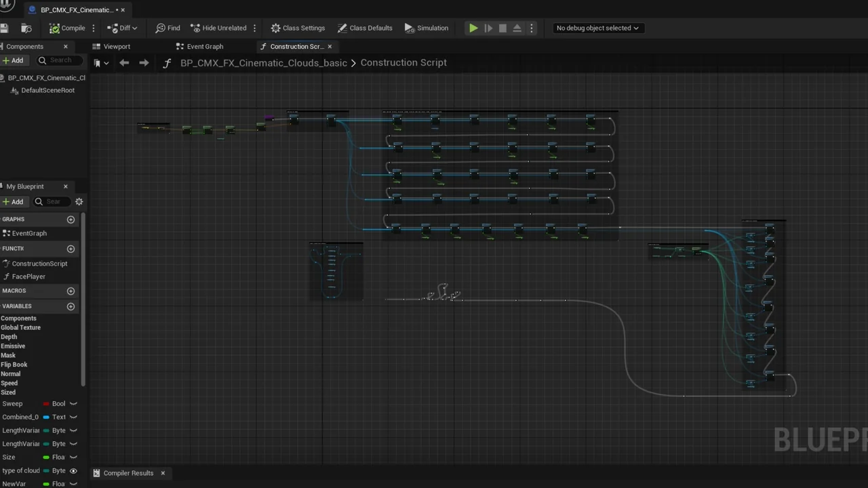
Task: Open the debug object selection dropdown
Action: (x=597, y=28)
